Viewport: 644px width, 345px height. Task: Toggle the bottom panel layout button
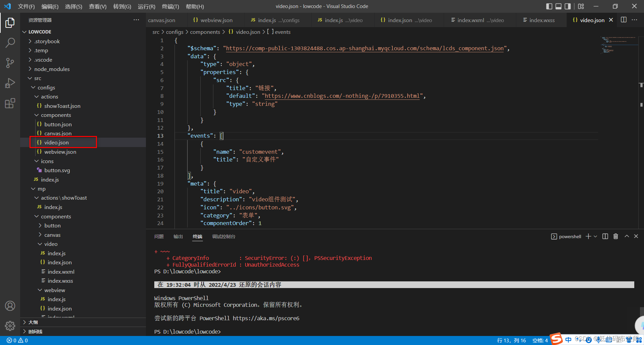(558, 6)
